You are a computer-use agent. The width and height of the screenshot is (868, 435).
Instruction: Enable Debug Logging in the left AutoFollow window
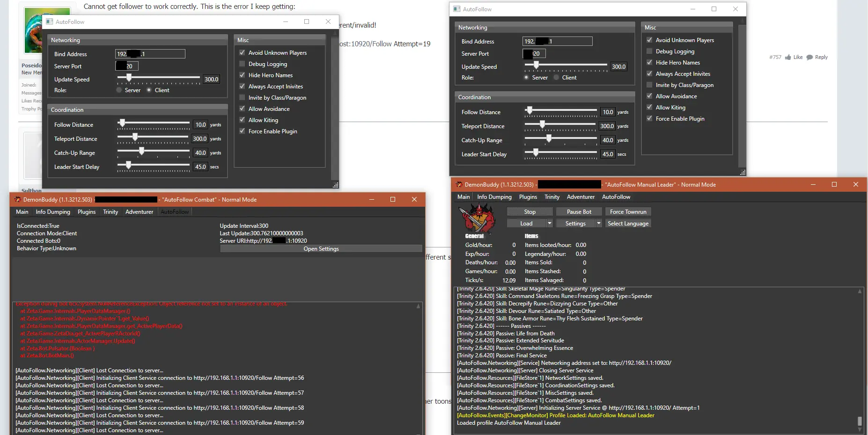[242, 64]
